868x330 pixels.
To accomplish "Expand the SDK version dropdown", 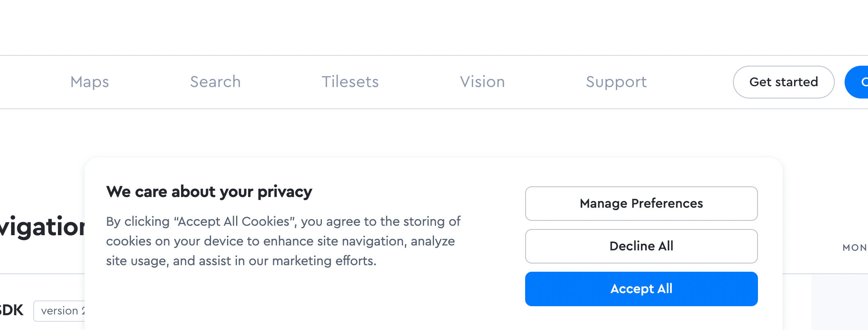I will 59,311.
